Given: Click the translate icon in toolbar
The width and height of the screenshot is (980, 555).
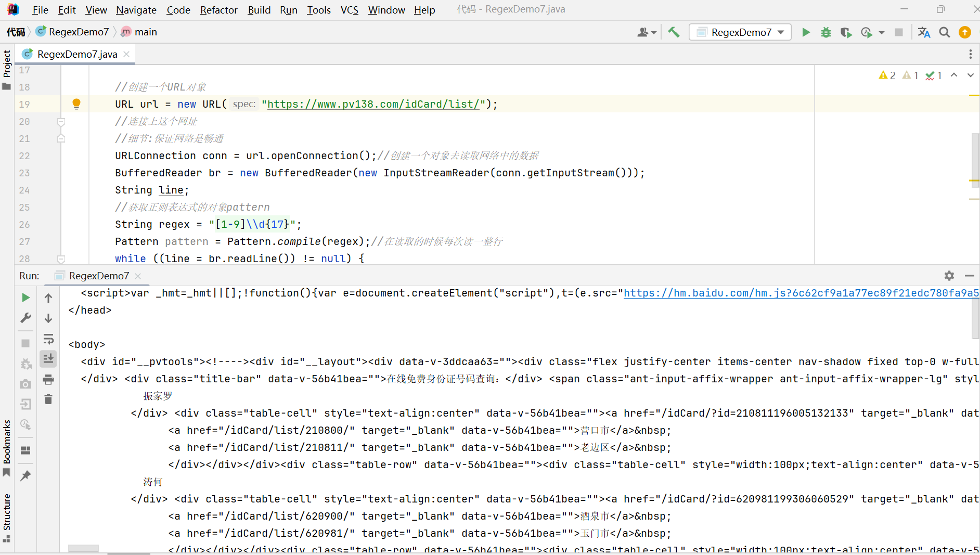Looking at the screenshot, I should pos(924,32).
